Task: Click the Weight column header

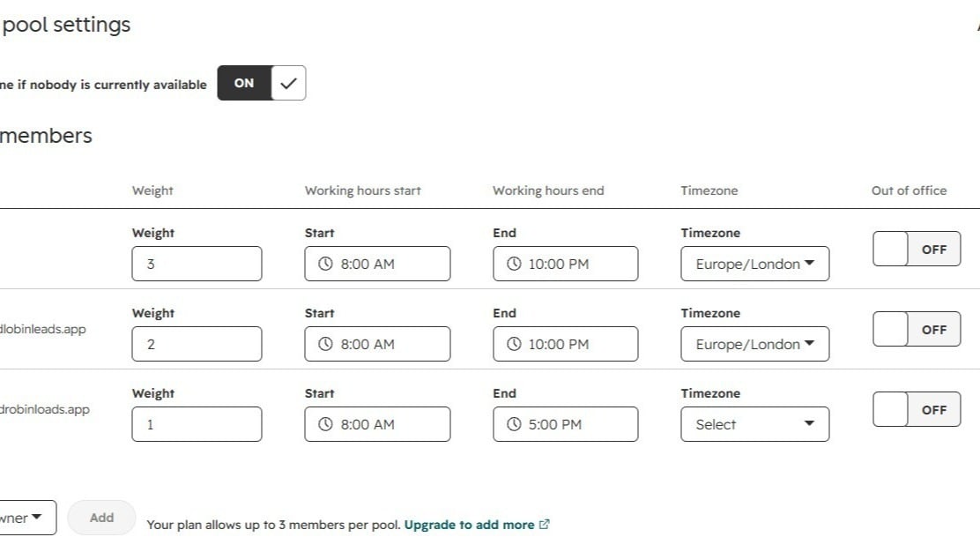Action: (x=152, y=190)
